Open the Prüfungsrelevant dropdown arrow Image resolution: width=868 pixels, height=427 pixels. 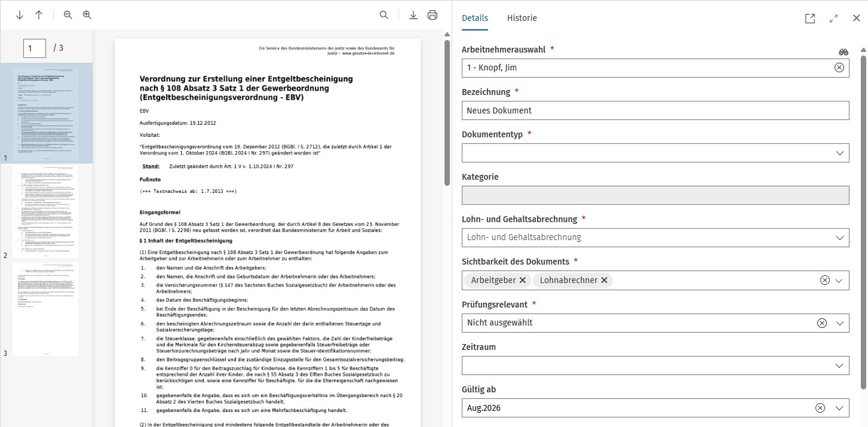point(839,323)
